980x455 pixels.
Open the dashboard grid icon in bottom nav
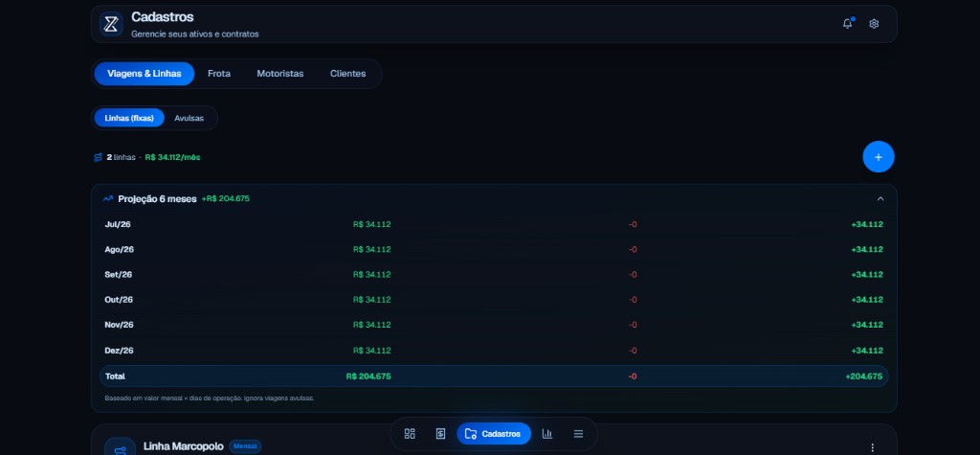tap(410, 434)
